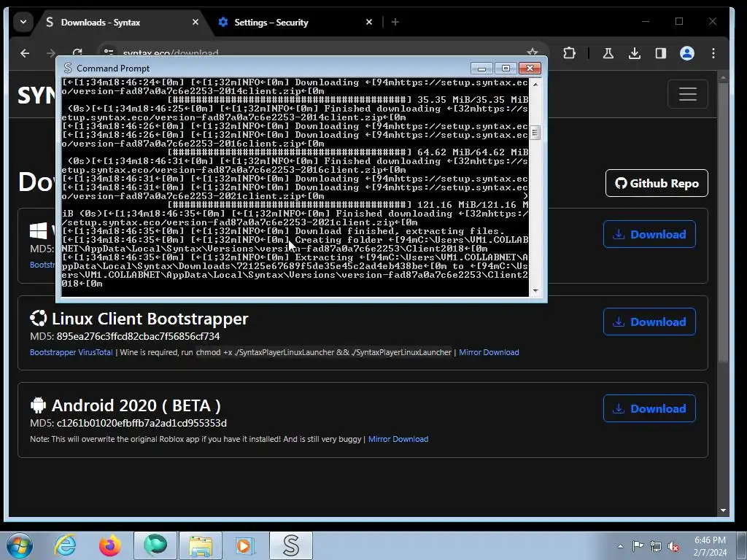
Task: Minimize the Command Prompt window
Action: (x=481, y=69)
